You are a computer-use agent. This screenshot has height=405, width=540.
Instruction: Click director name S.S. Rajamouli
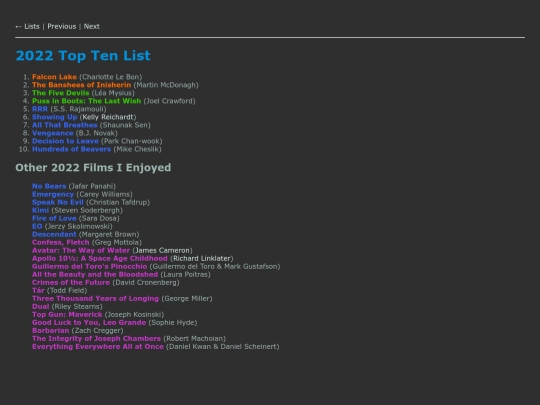[x=79, y=109]
